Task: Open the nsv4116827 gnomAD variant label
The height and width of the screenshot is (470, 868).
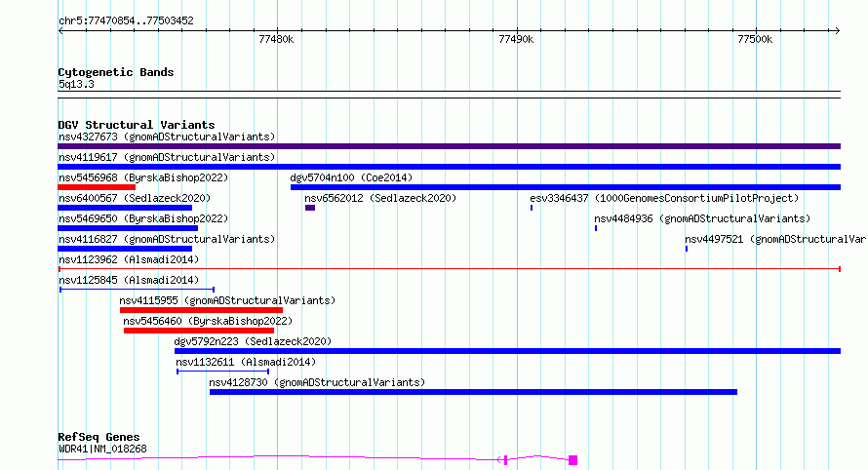Action: [x=167, y=239]
